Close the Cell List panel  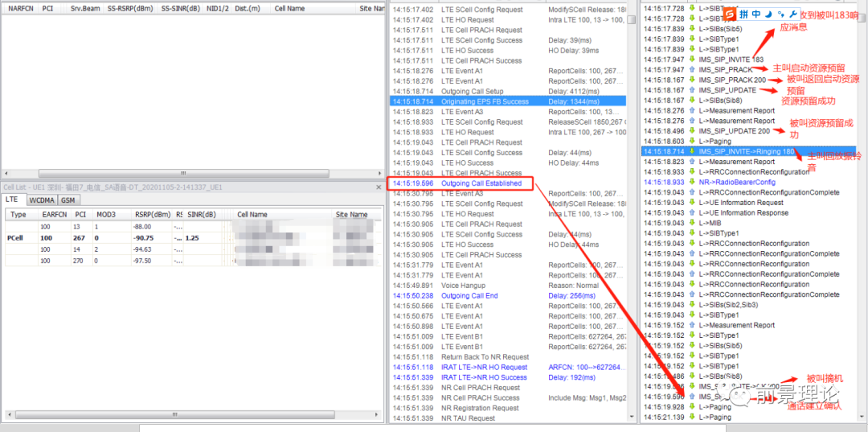379,187
